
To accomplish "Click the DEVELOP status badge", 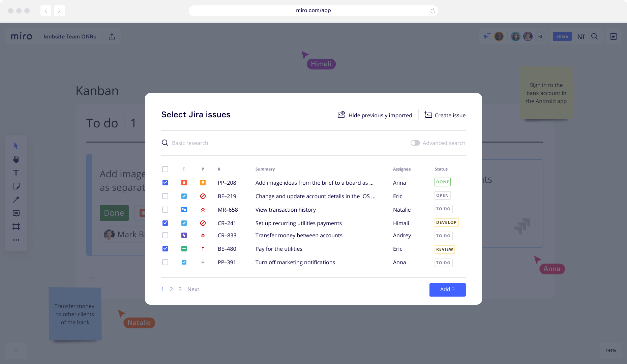I will pyautogui.click(x=446, y=222).
